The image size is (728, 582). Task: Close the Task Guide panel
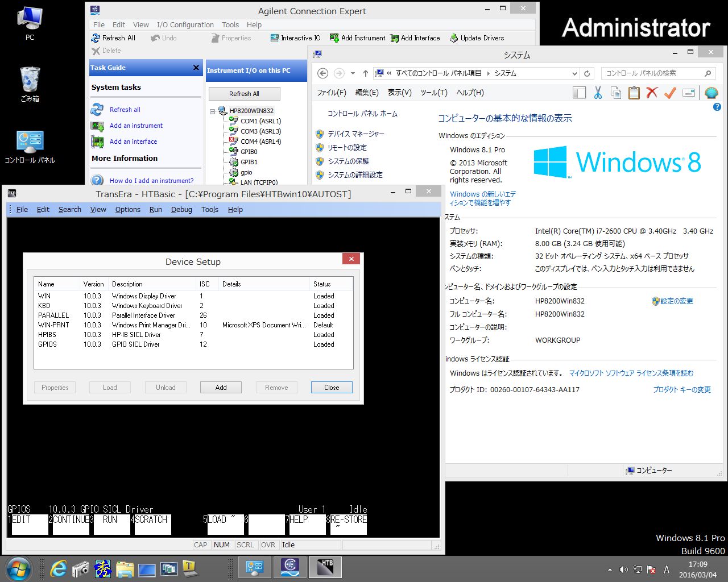(x=196, y=68)
